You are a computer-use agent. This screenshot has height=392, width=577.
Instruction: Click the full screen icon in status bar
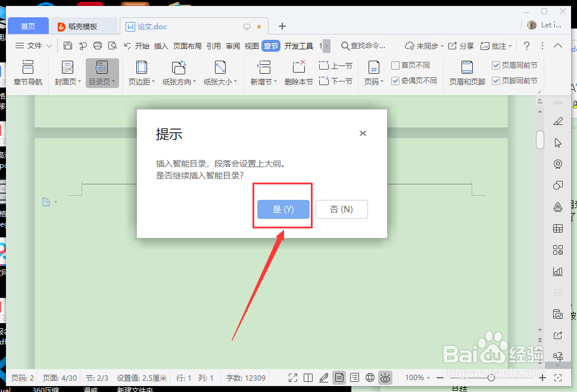point(292,377)
